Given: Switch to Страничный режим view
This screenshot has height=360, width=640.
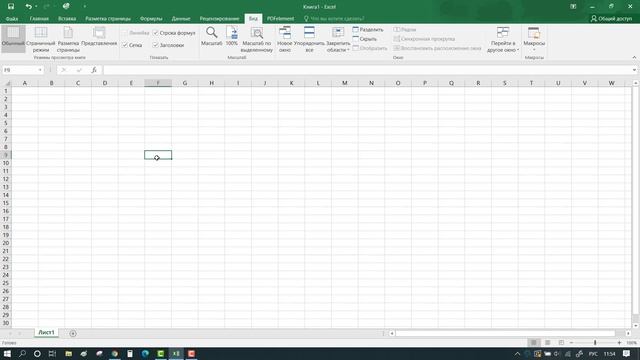Looking at the screenshot, I should (40, 39).
